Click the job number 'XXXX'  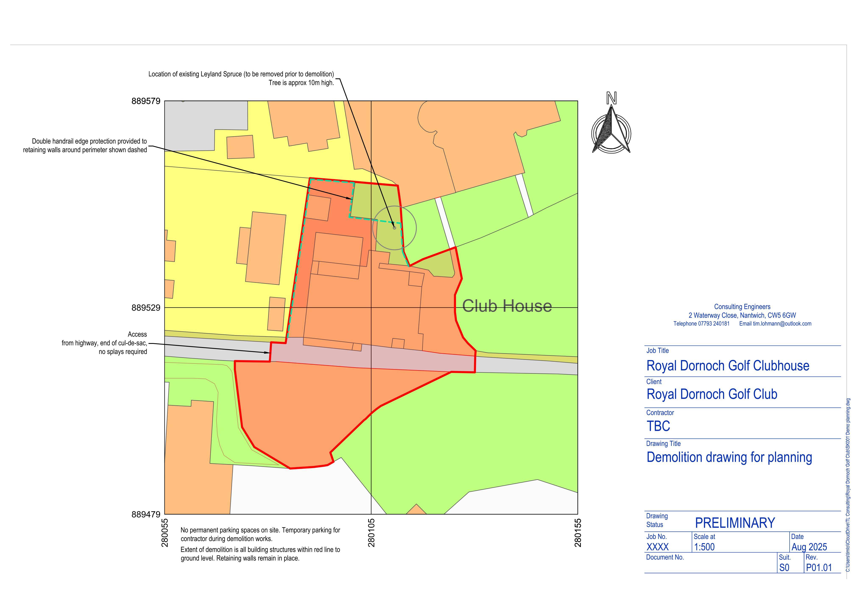pos(657,547)
